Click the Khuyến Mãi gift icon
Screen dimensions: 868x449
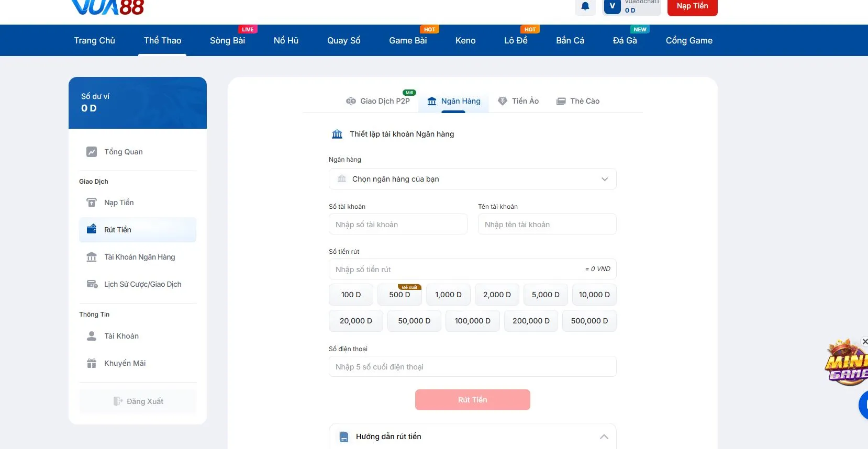(x=92, y=363)
